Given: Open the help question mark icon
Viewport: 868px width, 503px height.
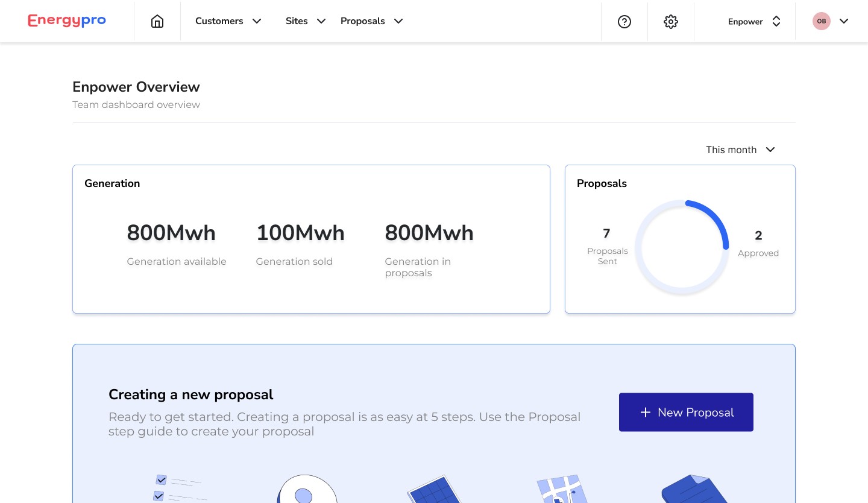Looking at the screenshot, I should click(624, 22).
